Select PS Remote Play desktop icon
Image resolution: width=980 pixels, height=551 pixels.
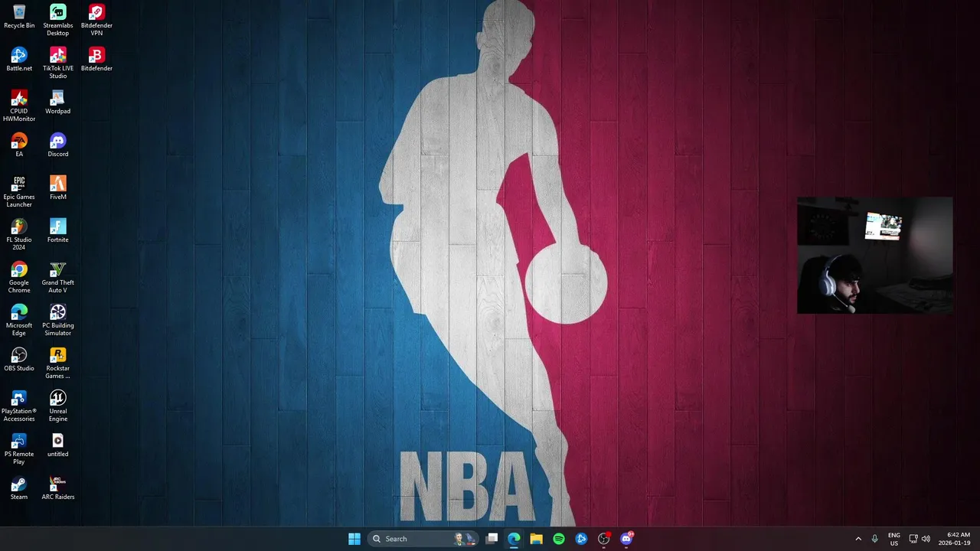pos(19,449)
